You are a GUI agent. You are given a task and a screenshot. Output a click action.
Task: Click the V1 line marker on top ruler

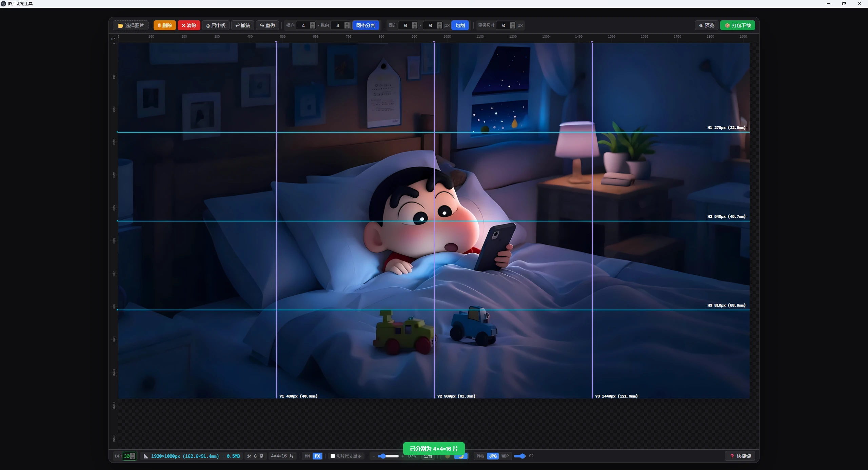click(276, 42)
